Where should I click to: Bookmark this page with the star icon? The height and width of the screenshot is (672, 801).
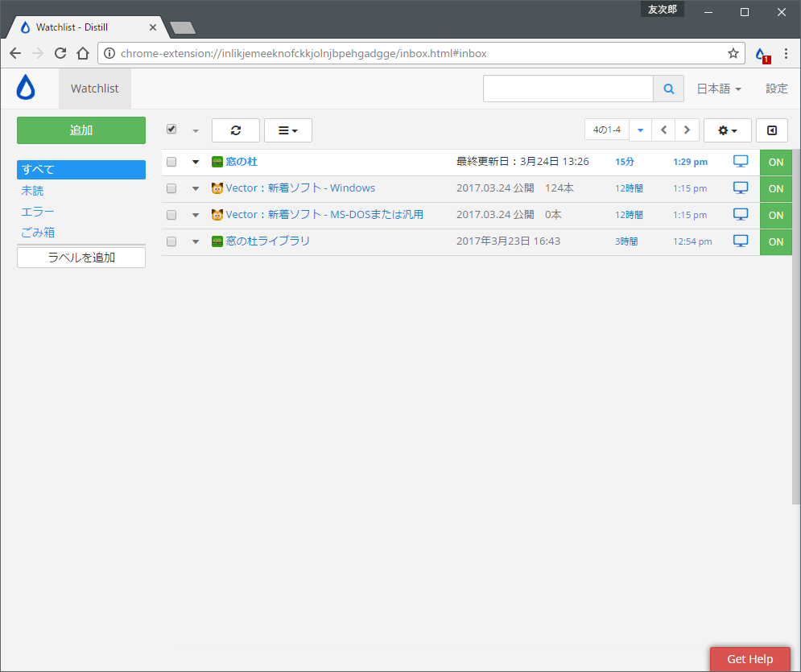click(733, 53)
